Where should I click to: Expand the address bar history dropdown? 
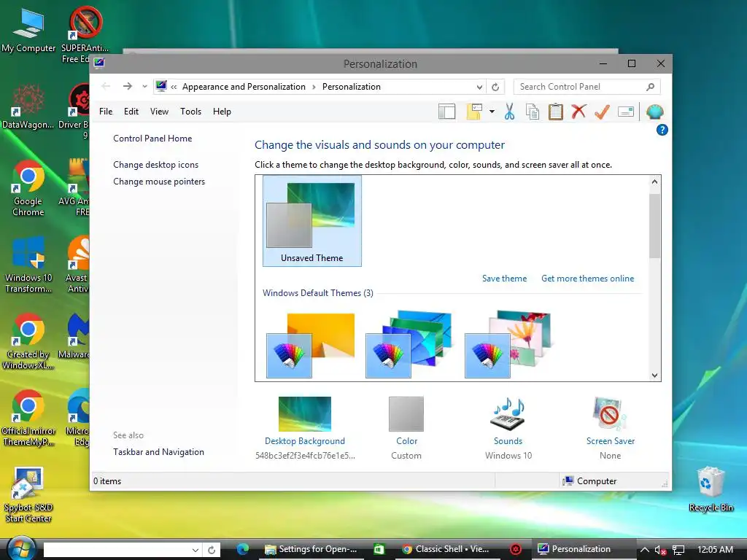(479, 87)
